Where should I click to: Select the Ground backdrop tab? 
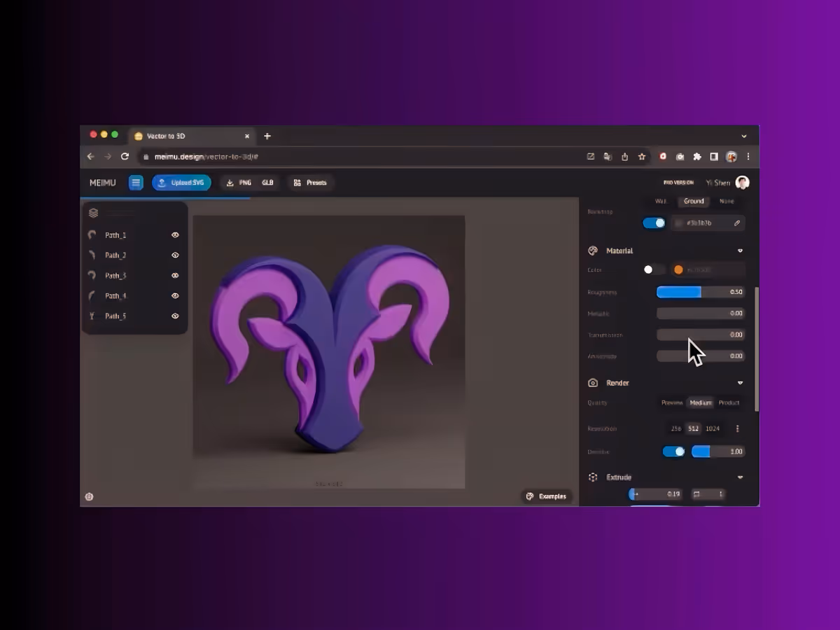point(694,202)
